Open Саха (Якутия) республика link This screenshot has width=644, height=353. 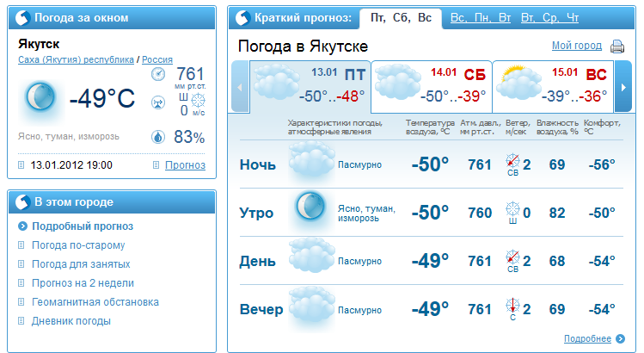click(76, 59)
